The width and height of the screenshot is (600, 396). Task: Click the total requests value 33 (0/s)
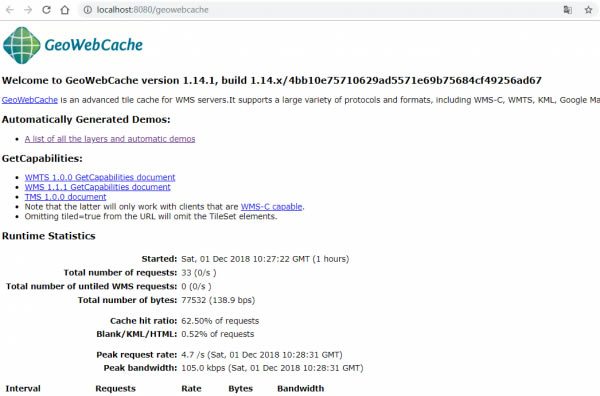199,273
